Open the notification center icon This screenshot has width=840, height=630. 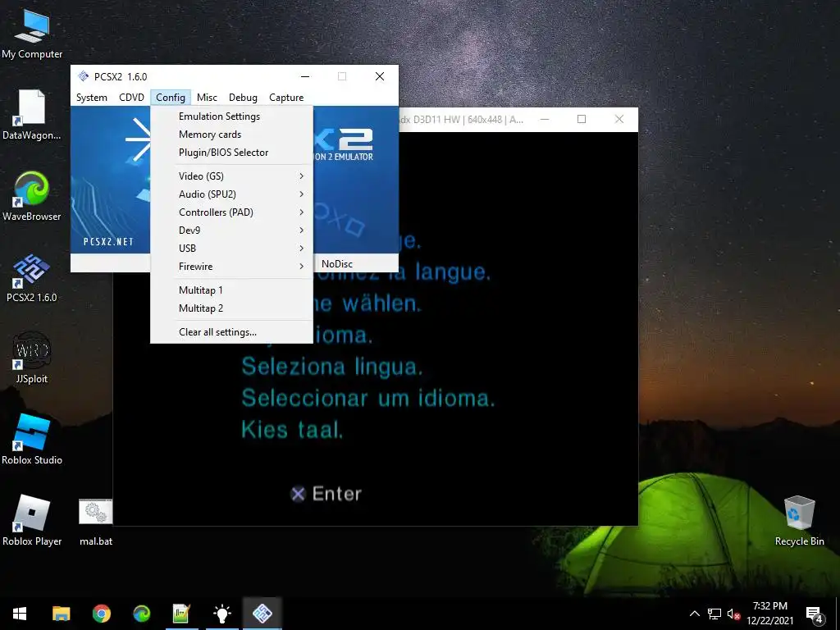(815, 614)
